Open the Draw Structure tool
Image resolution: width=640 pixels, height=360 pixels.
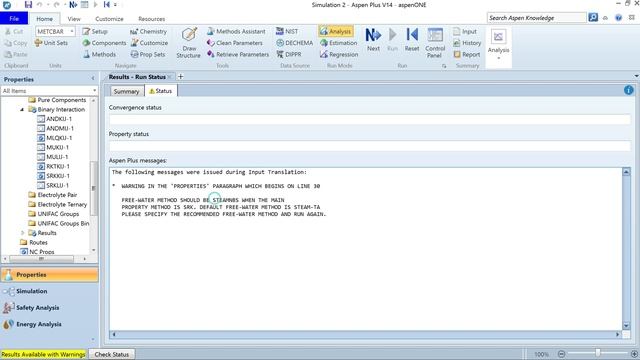point(189,43)
